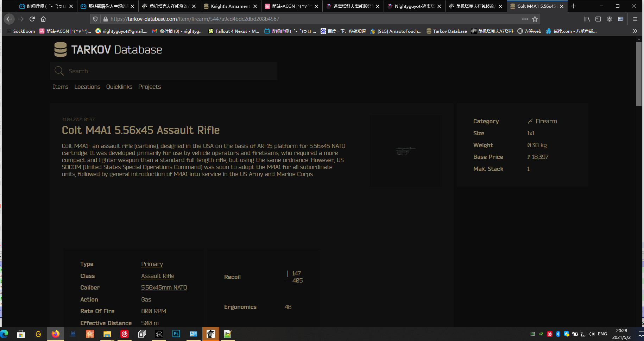Click the Firefox taskbar icon
This screenshot has height=341, width=644.
click(x=56, y=334)
